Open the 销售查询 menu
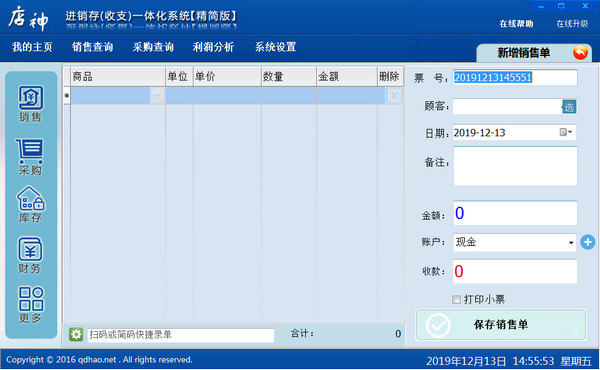Viewport: 600px width, 370px height. 92,47
